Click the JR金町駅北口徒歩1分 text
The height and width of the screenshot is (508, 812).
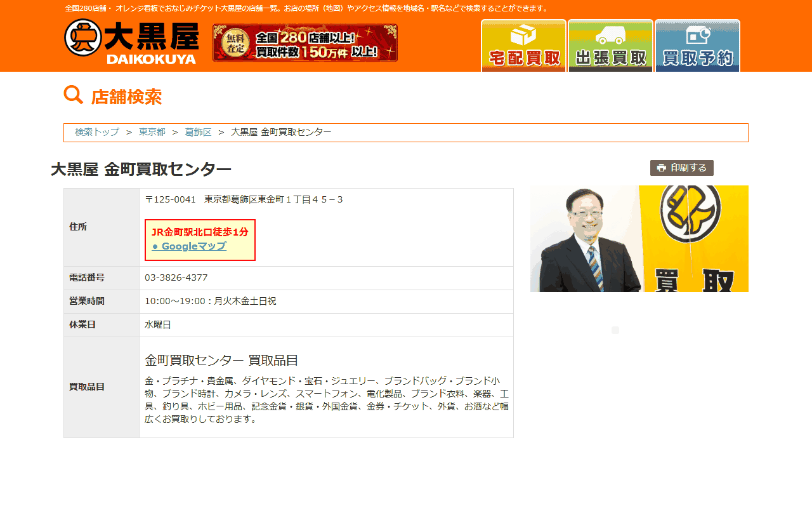tap(200, 232)
